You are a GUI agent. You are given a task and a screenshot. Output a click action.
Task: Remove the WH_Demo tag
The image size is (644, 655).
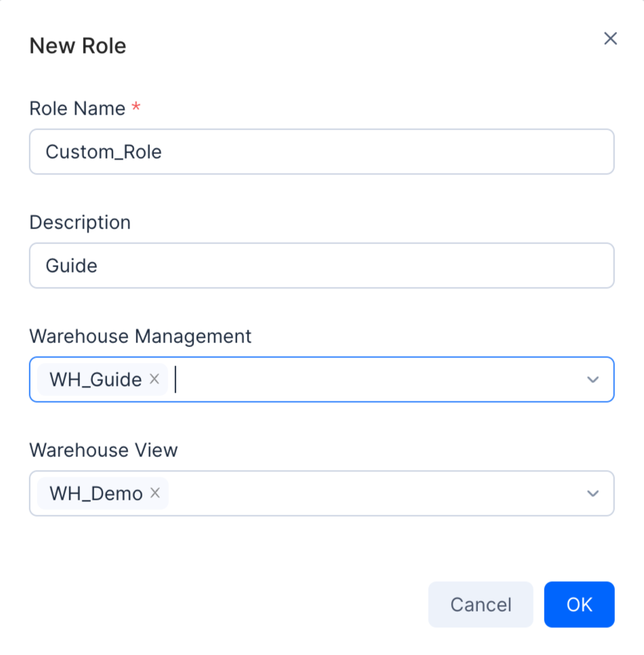[x=155, y=493]
